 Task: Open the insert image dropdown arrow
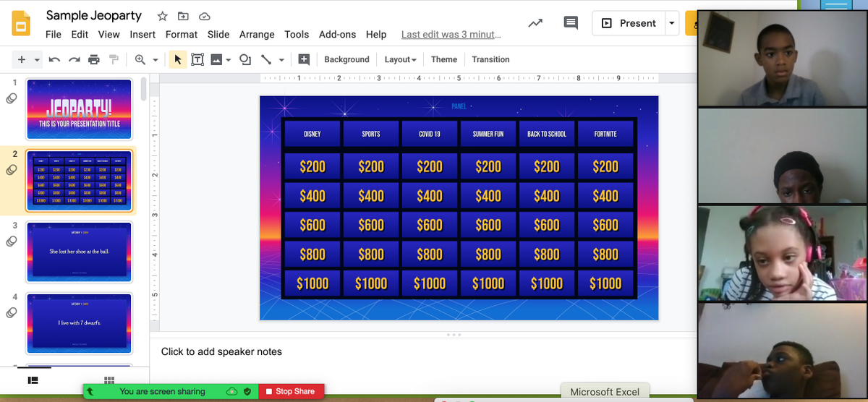point(229,59)
